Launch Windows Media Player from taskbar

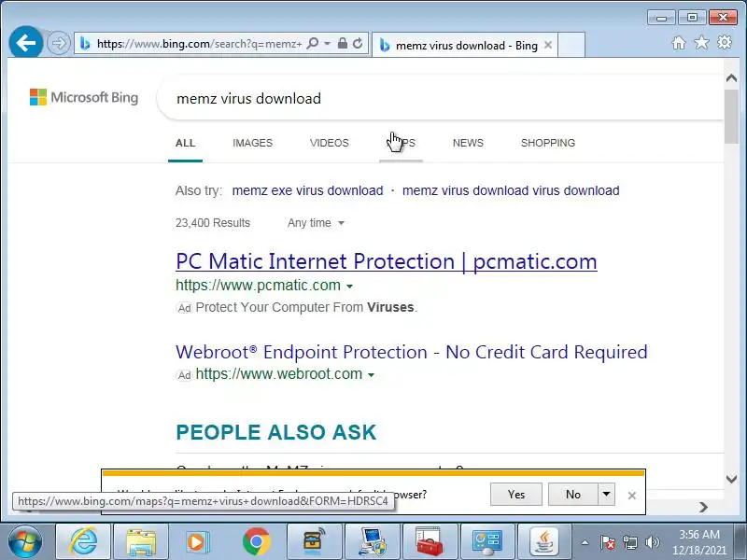(198, 541)
